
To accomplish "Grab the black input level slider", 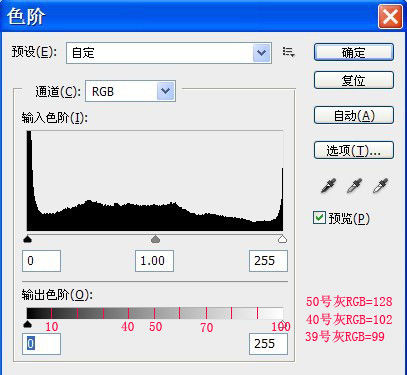I will tap(28, 239).
